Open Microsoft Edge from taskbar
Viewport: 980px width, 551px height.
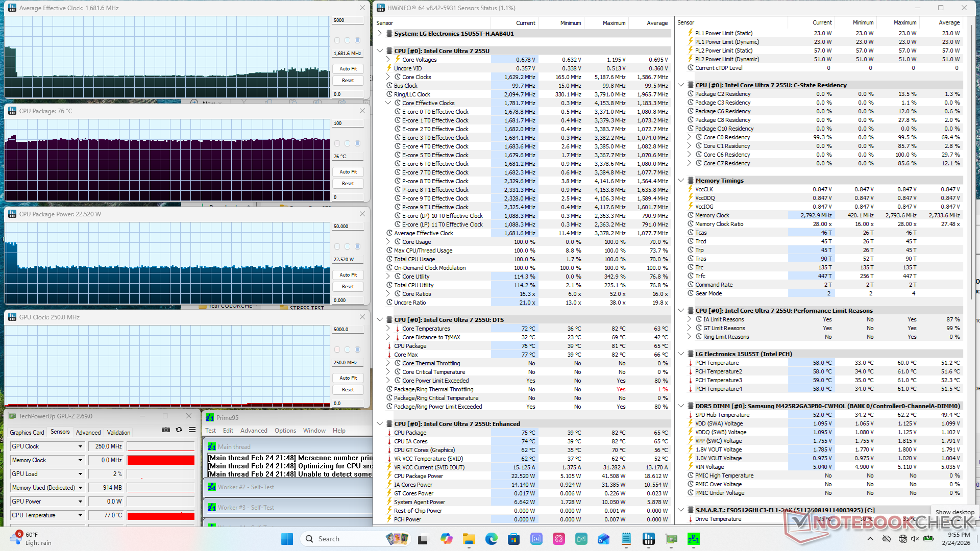[491, 539]
